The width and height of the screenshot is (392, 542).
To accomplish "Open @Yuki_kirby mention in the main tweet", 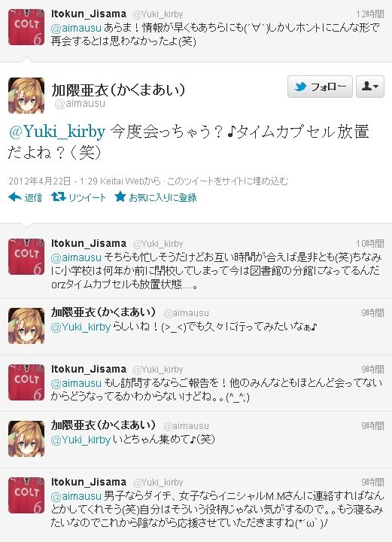I will pos(57,132).
